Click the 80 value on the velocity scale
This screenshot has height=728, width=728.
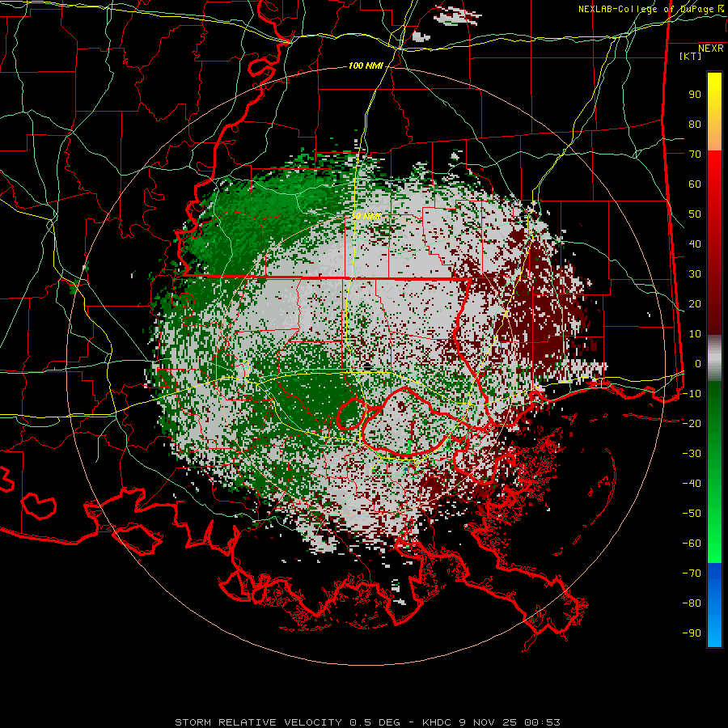pos(695,125)
